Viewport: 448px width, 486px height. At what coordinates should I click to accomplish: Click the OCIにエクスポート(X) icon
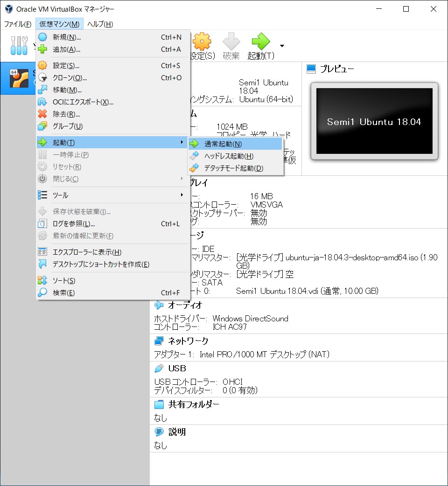tap(42, 102)
